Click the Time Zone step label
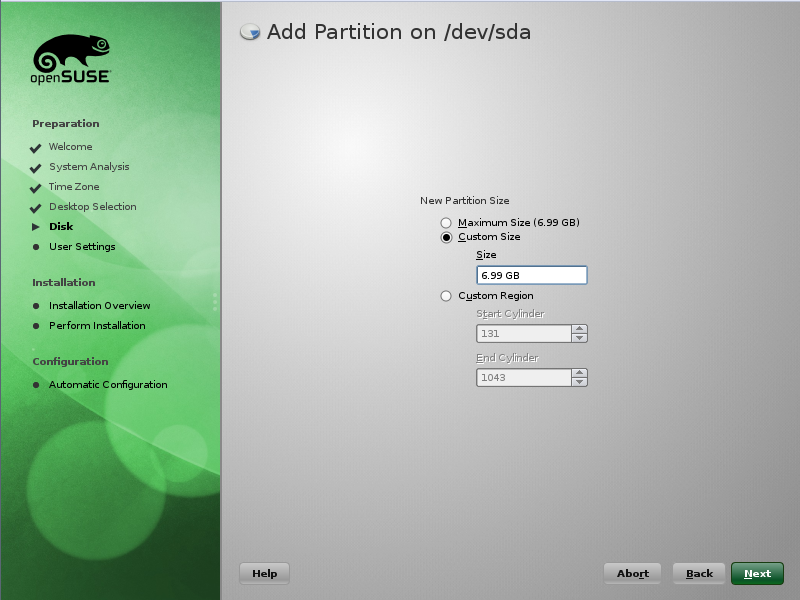This screenshot has width=800, height=600. click(74, 187)
